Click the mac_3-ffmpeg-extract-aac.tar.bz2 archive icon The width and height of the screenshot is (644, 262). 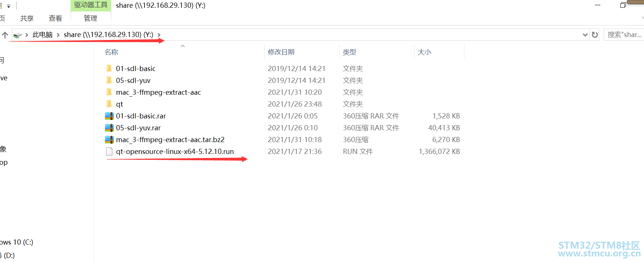pos(109,140)
